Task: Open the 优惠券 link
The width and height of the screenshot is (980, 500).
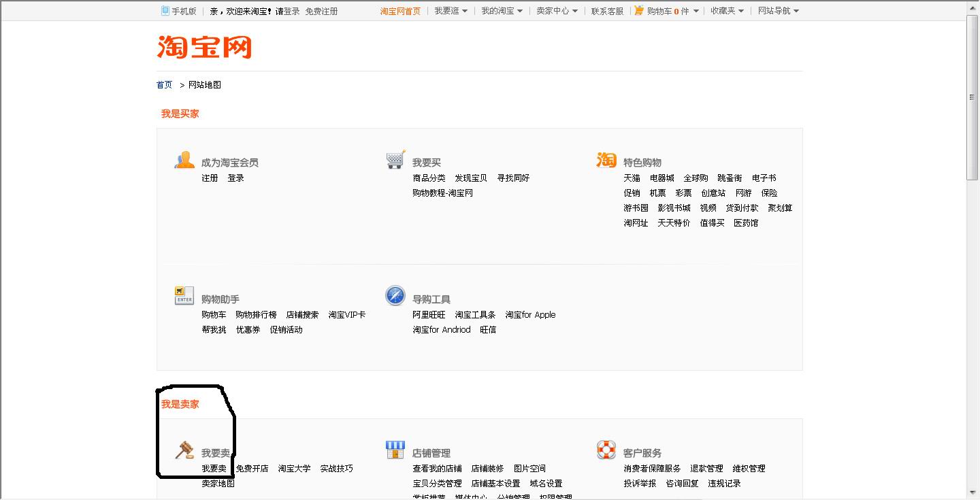Action: point(248,330)
